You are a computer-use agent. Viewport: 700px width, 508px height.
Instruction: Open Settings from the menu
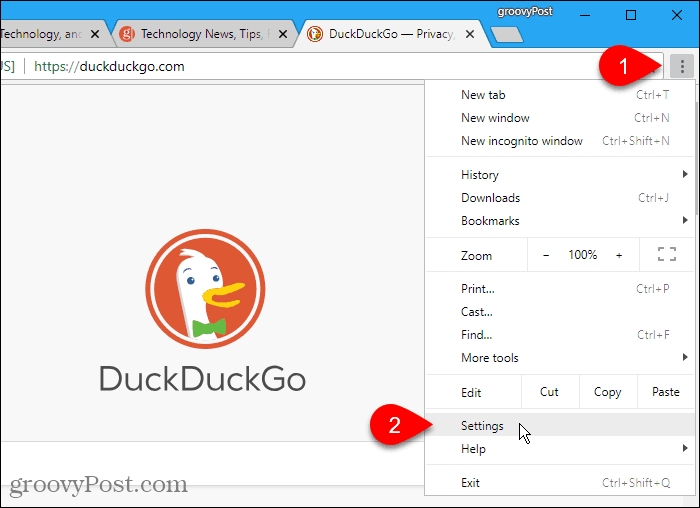pyautogui.click(x=560, y=425)
